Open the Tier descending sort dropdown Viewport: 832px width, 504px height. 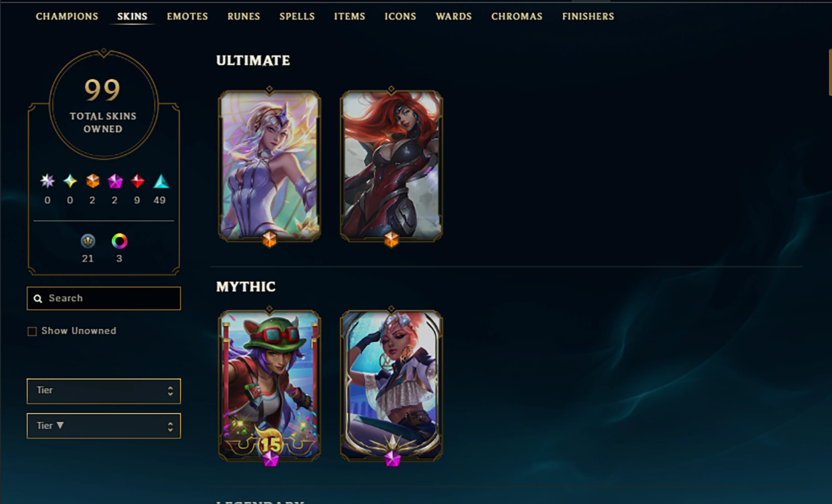pos(104,426)
